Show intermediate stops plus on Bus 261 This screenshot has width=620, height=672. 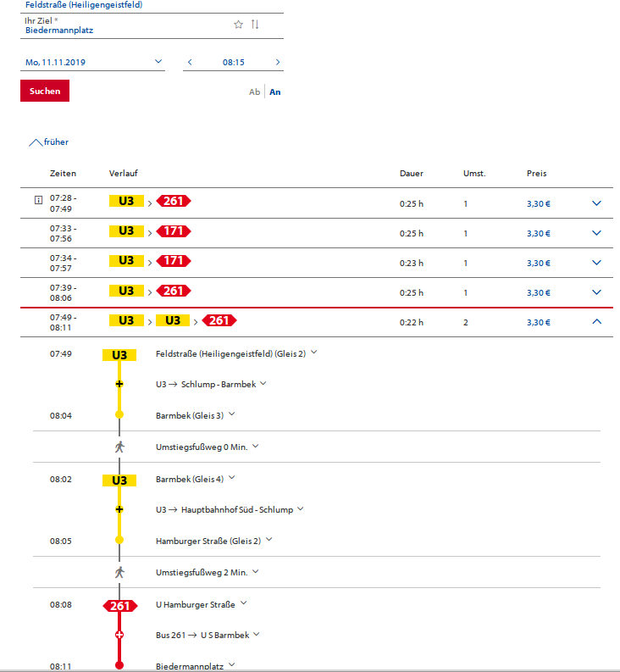[x=119, y=635]
